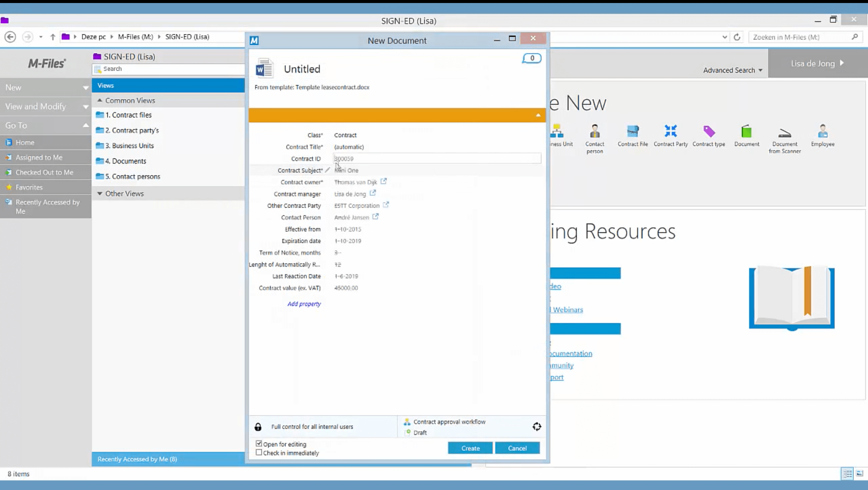
Task: Click the Document from Scanner icon
Action: pos(784,133)
